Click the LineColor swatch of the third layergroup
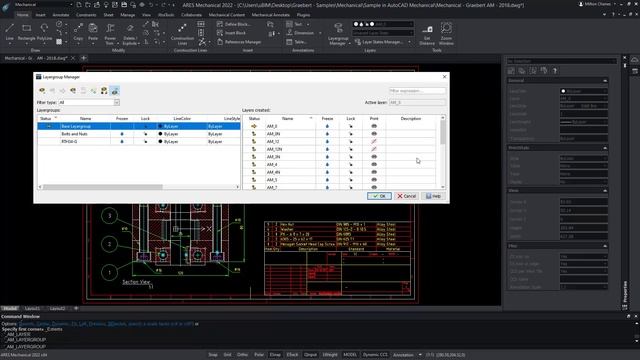This screenshot has height=360, width=640. pyautogui.click(x=160, y=142)
